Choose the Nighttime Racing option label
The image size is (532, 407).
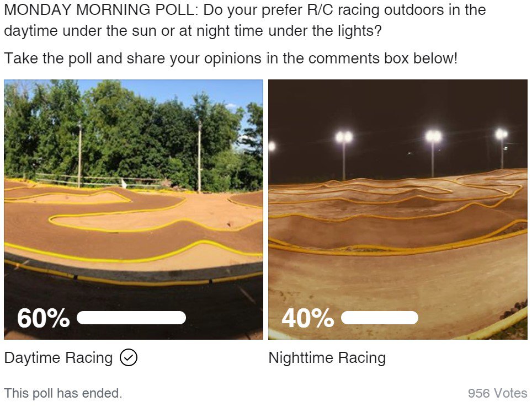click(327, 358)
